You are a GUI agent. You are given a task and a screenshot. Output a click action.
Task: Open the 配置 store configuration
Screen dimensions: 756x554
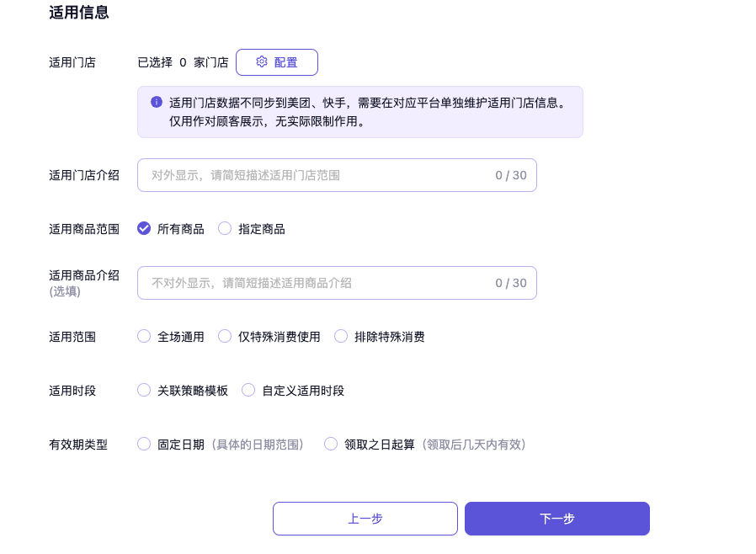(x=277, y=62)
